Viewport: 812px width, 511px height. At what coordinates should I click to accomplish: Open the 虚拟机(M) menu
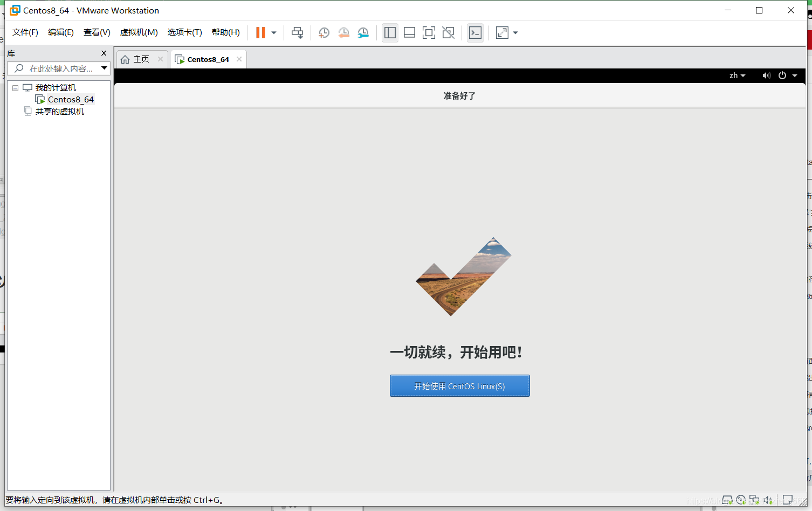(139, 32)
